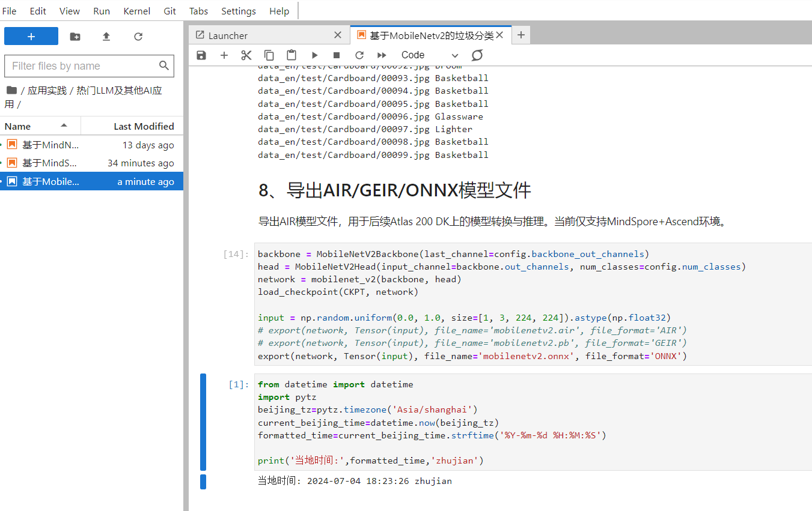Open the Run menu
This screenshot has height=511, width=812.
(102, 11)
